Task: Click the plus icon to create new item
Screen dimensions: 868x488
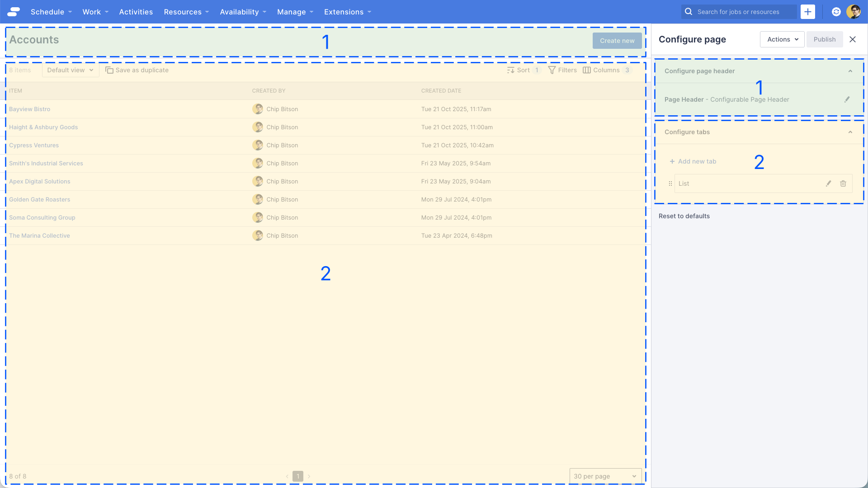Action: [808, 12]
